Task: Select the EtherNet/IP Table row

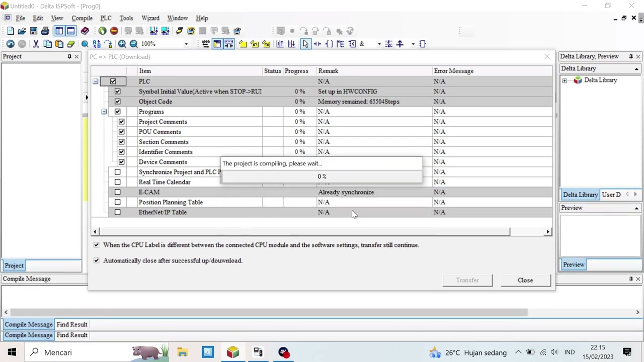Action: coord(322,212)
